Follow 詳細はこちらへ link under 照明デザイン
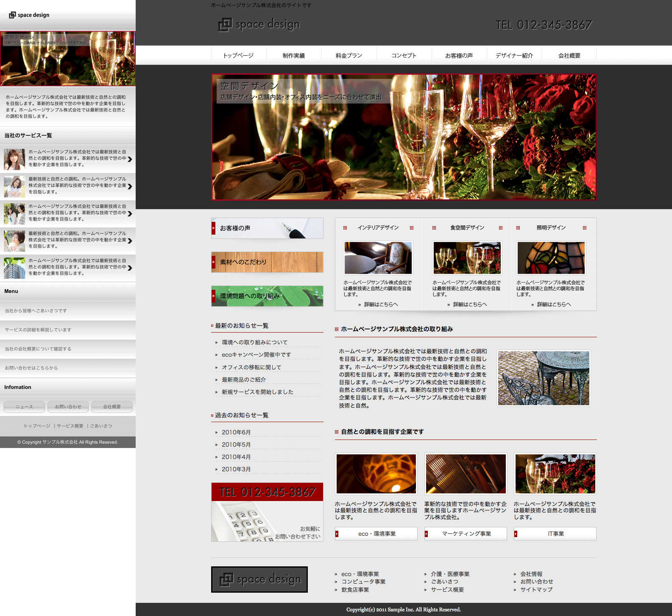This screenshot has width=672, height=616. [553, 304]
